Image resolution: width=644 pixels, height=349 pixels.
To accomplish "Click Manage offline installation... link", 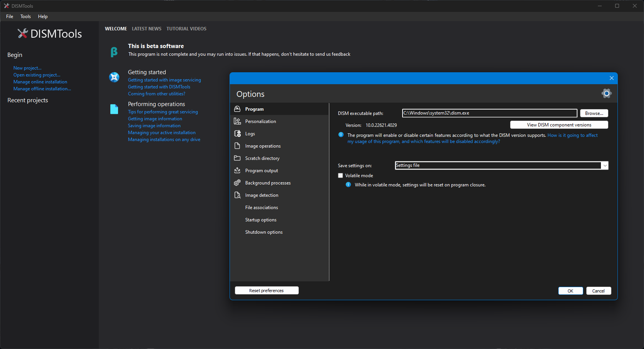I will point(42,89).
